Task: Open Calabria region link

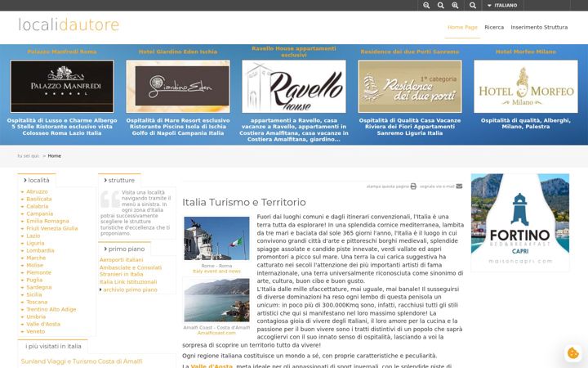Action: (37, 206)
